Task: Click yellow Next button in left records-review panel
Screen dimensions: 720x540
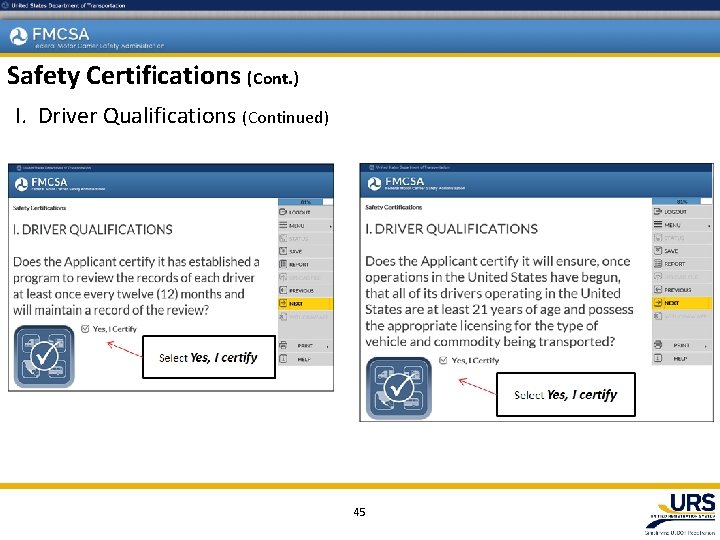Action: point(305,304)
